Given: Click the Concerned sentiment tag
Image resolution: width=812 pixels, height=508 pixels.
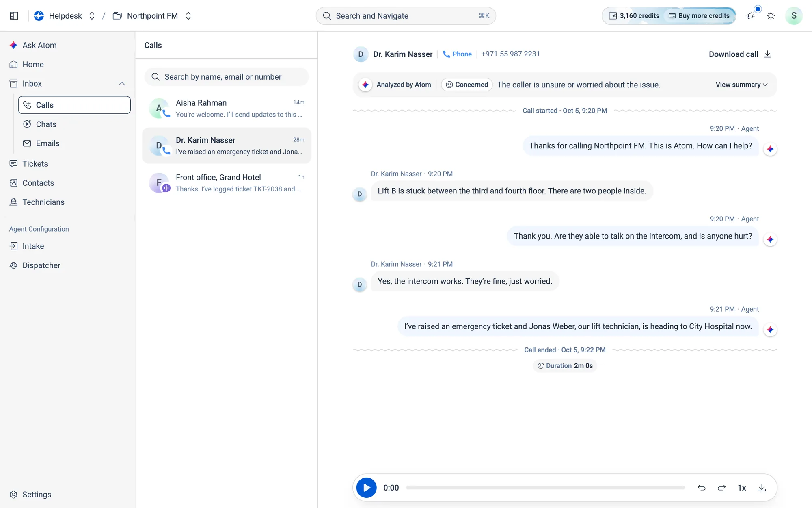Looking at the screenshot, I should coord(467,85).
